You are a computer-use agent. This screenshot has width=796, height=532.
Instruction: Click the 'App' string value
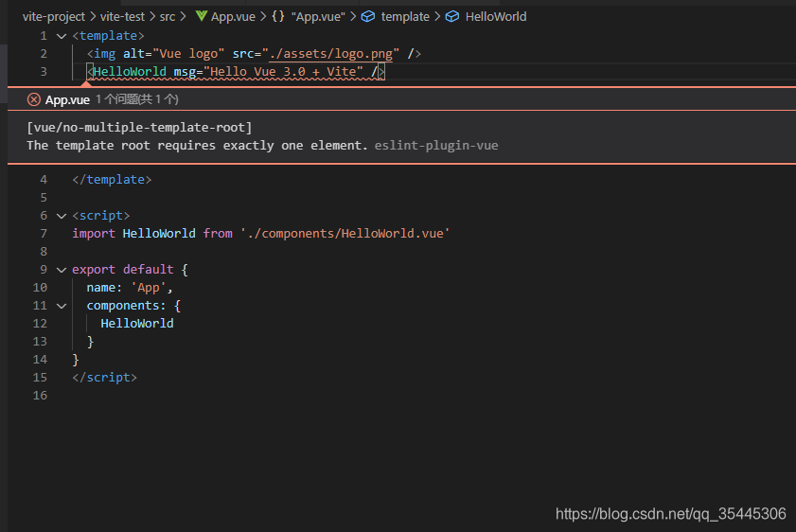click(149, 288)
